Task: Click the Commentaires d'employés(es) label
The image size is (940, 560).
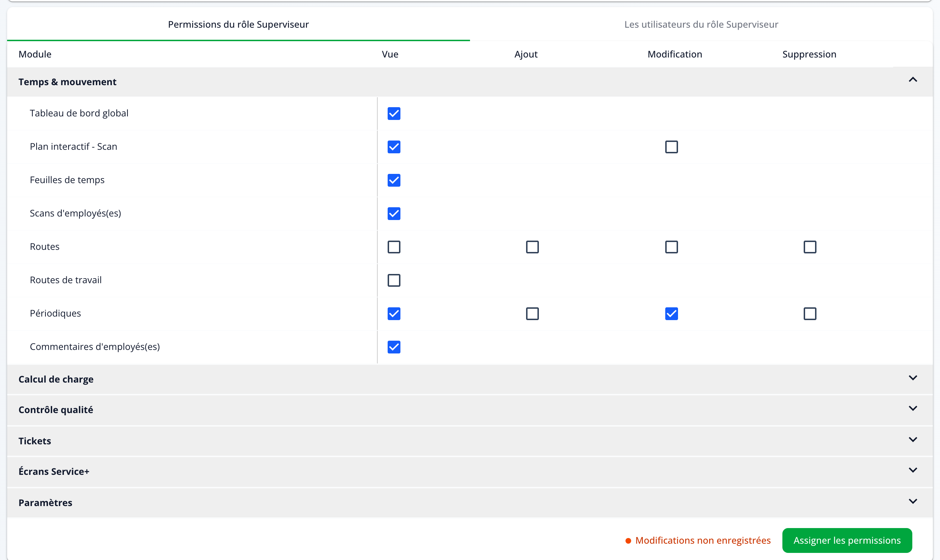Action: pyautogui.click(x=95, y=347)
